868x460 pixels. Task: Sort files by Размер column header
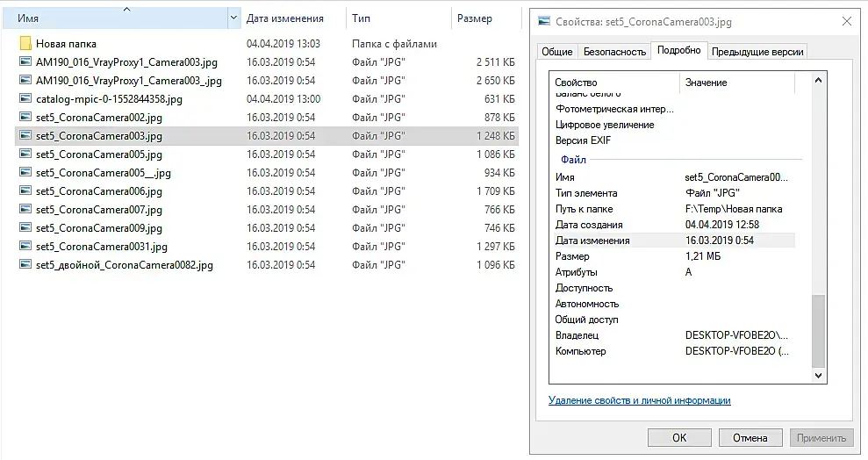click(x=475, y=18)
